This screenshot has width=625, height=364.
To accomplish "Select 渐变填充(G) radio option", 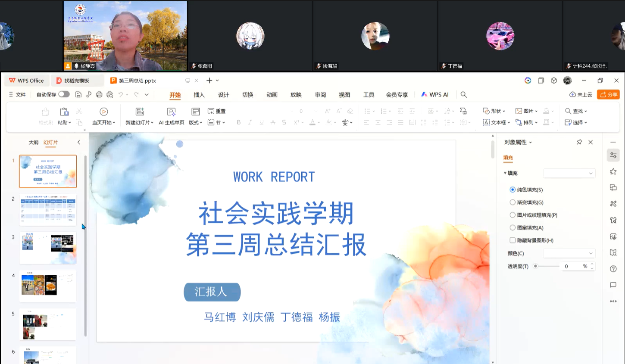I will [512, 202].
